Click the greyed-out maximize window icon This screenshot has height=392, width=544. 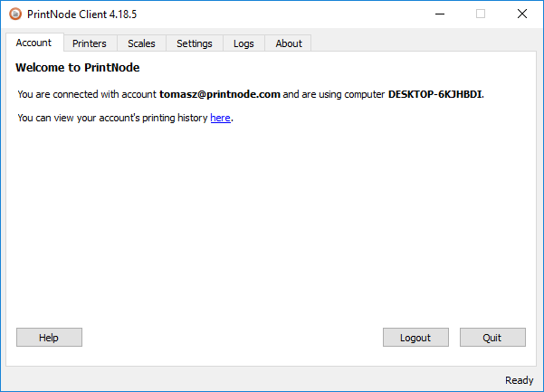481,14
